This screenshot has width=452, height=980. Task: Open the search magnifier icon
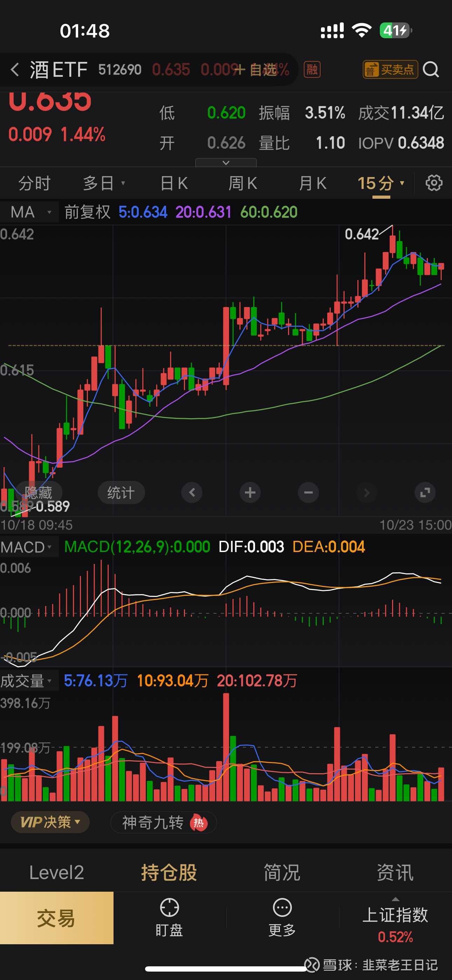point(431,70)
